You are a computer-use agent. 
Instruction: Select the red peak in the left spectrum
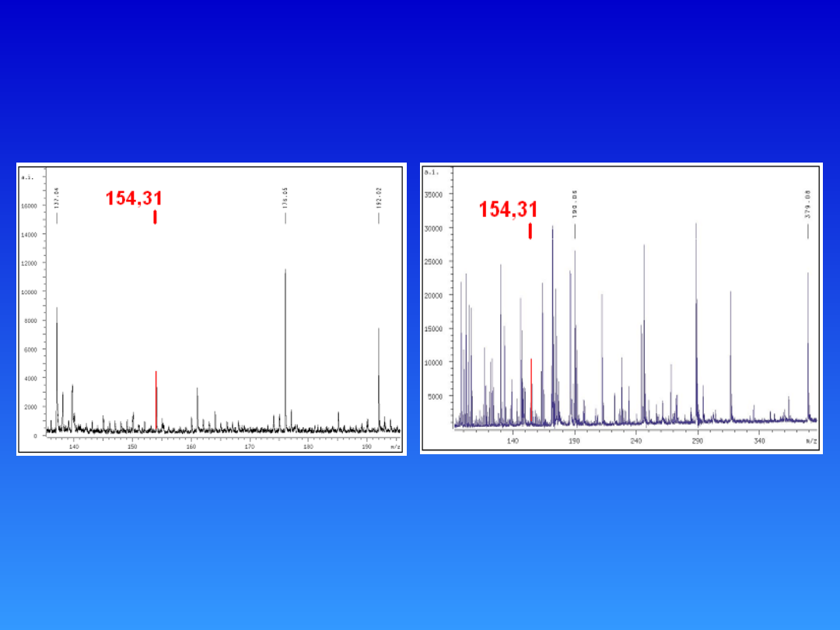pyautogui.click(x=156, y=401)
